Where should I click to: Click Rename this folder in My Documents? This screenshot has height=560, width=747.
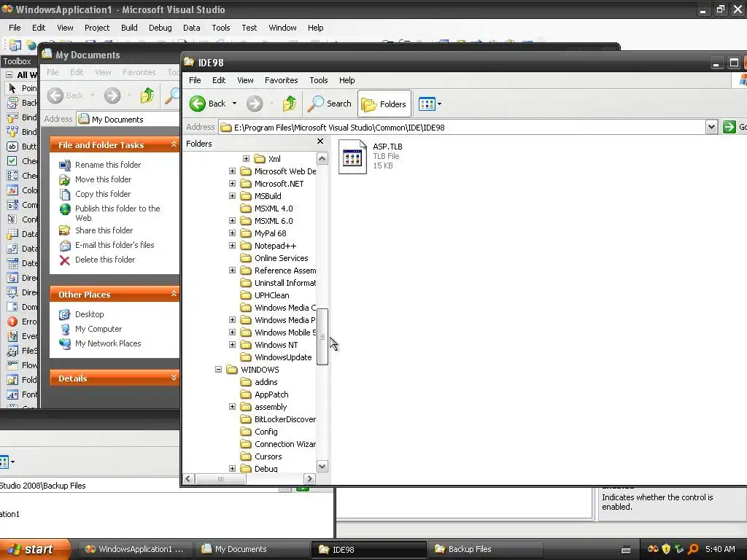click(x=108, y=165)
